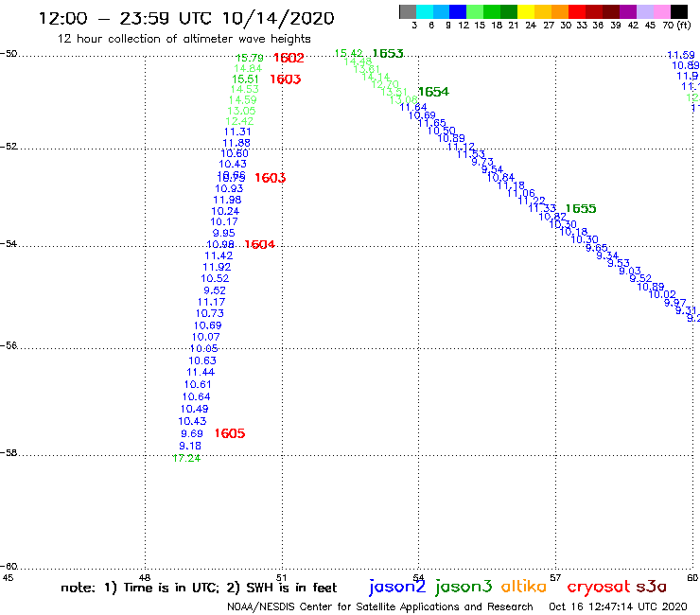Click the gray swatch in the color legend
The image size is (700, 615).
click(408, 11)
